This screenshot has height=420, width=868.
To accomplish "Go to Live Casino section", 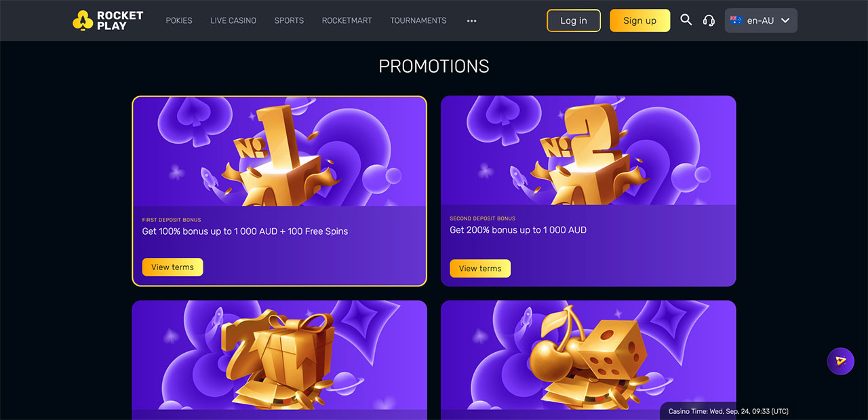I will pyautogui.click(x=233, y=20).
